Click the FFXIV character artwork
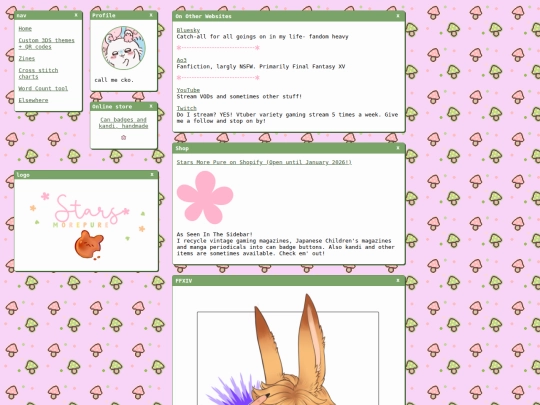540x405 pixels. [x=288, y=349]
